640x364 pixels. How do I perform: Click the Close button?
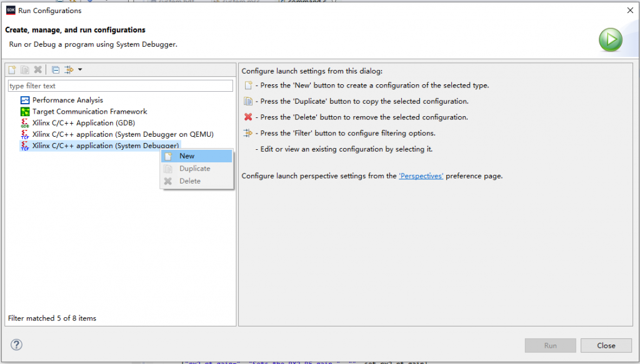click(606, 345)
